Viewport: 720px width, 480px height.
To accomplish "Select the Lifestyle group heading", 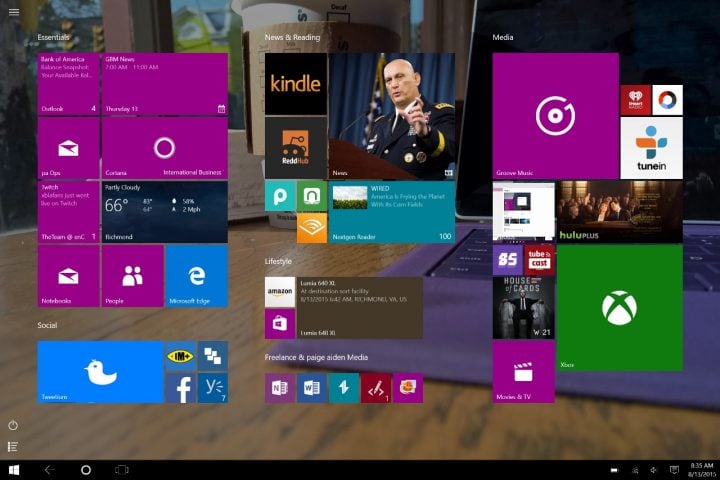I will pyautogui.click(x=278, y=261).
